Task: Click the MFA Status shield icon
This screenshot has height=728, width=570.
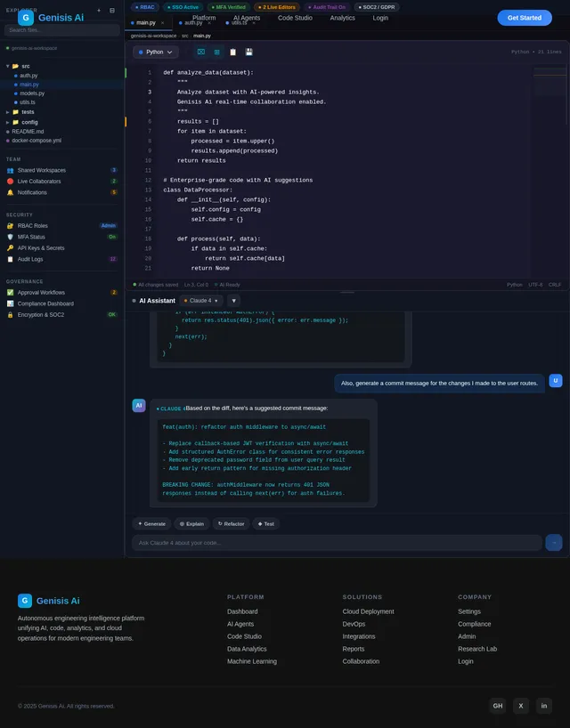Action: (x=10, y=238)
